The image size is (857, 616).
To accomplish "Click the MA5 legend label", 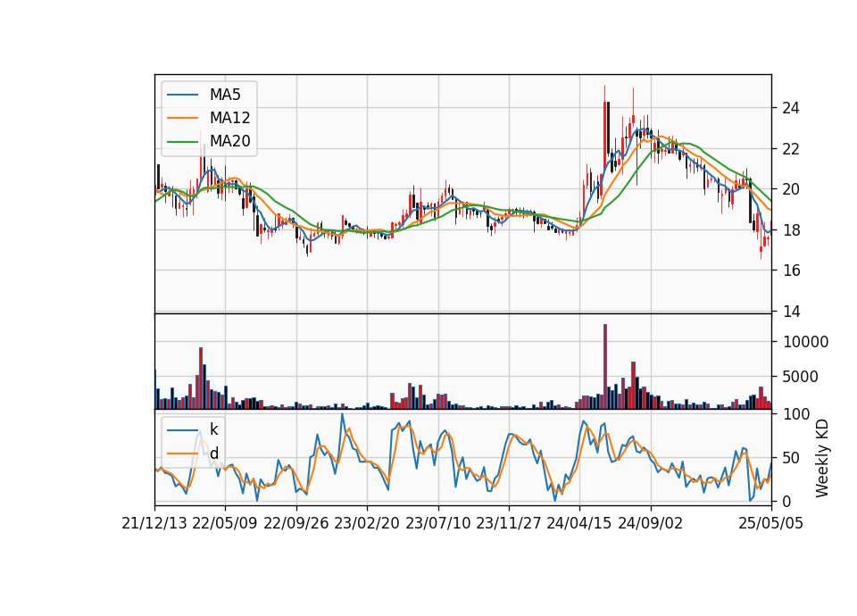I will pos(225,95).
